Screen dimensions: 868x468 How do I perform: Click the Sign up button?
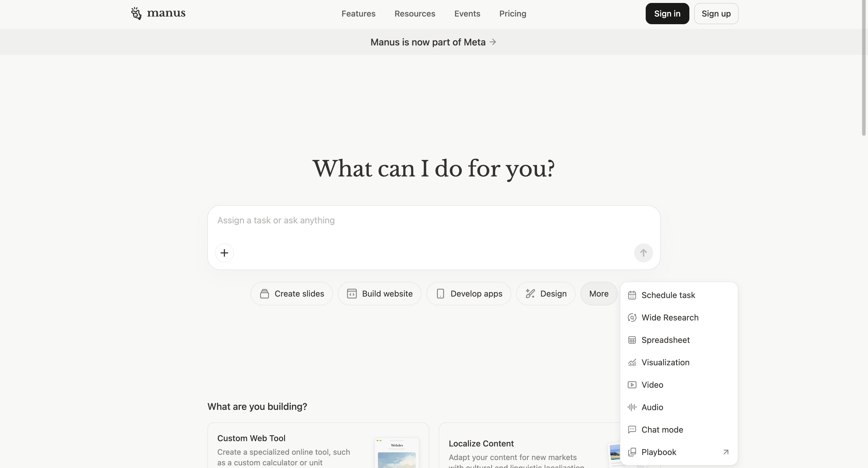point(716,14)
